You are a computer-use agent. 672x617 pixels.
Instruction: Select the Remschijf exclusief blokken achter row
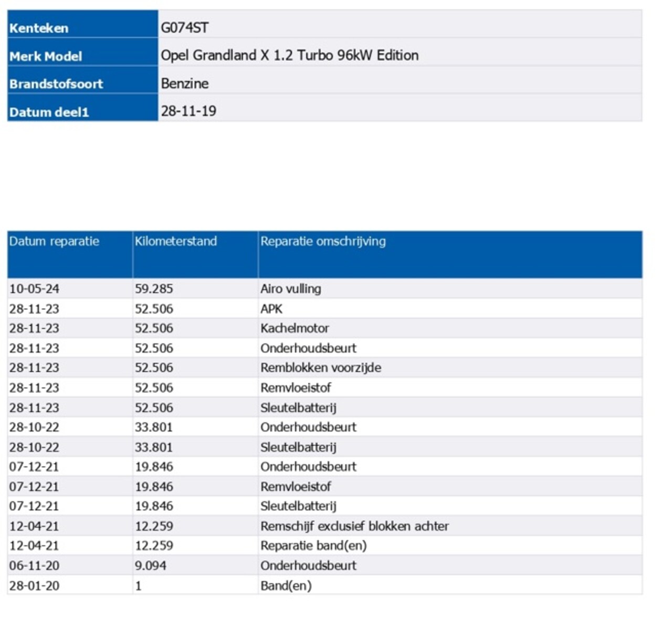pyautogui.click(x=354, y=526)
